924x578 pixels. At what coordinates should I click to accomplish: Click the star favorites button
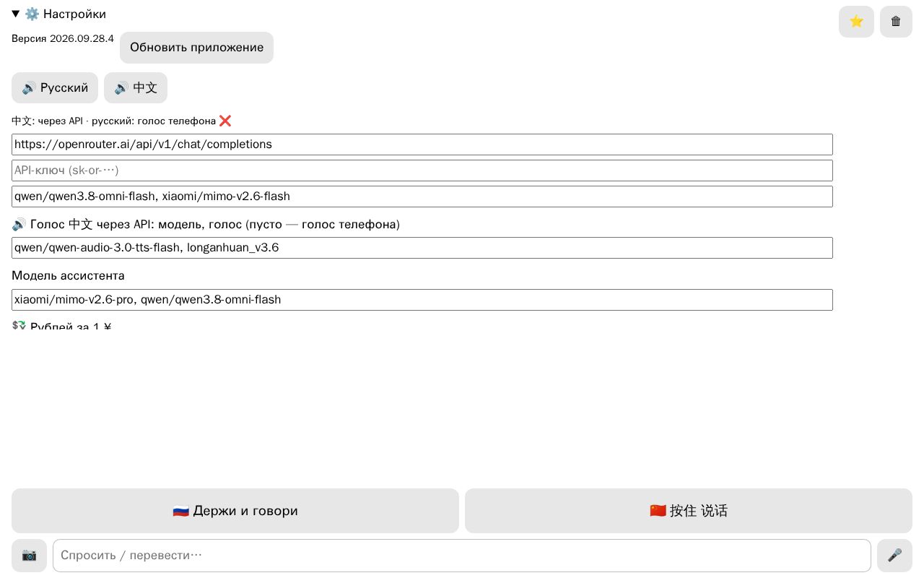point(856,22)
